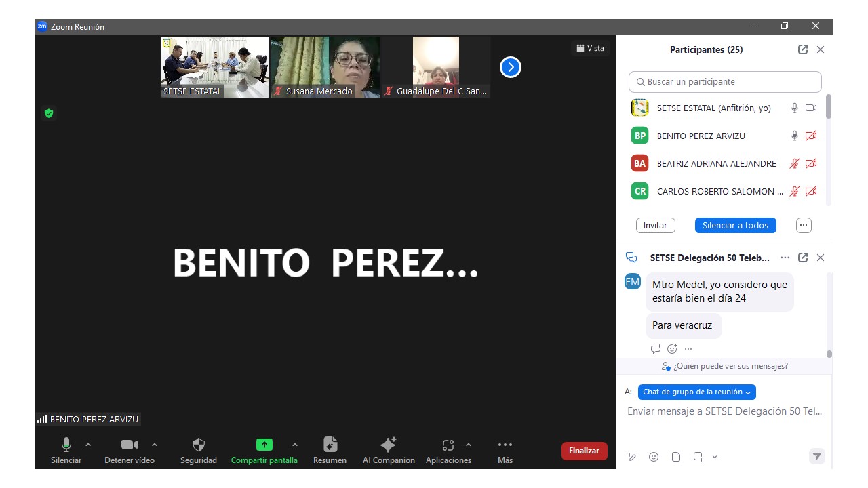Toggle microphone with the Silenciar button
Screen dimensions: 868x488
[66, 445]
